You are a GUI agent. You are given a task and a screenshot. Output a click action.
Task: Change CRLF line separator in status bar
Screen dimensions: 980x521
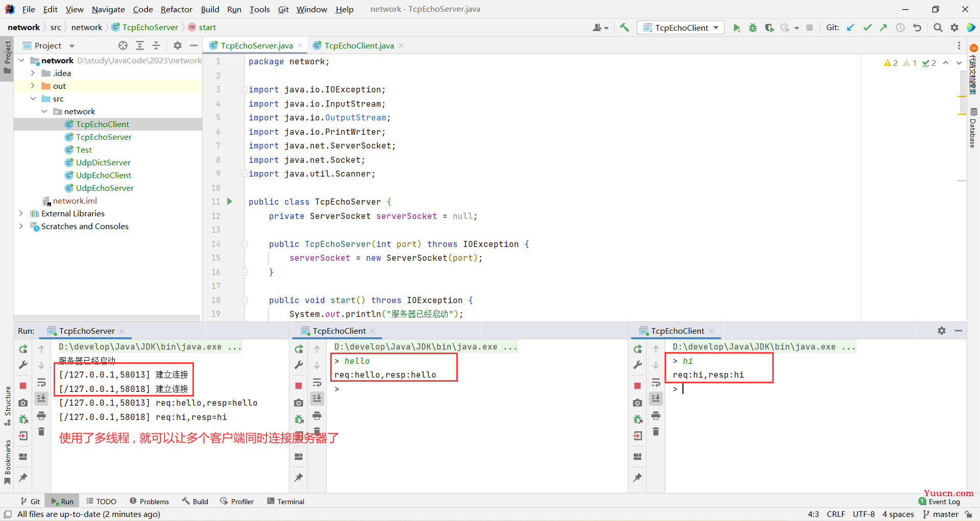836,514
